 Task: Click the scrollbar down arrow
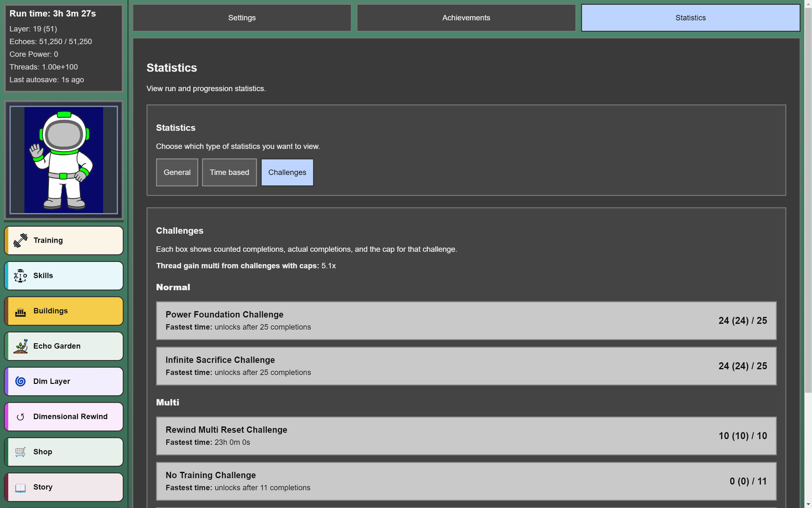808,504
